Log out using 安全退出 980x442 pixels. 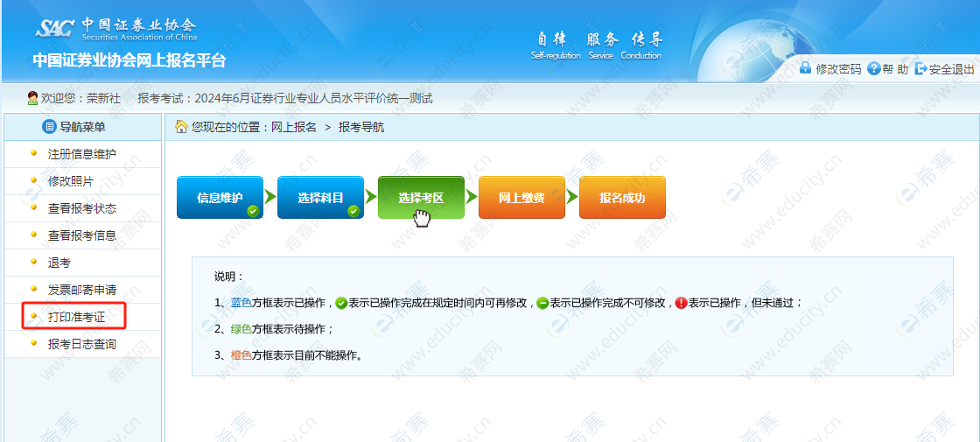[951, 69]
